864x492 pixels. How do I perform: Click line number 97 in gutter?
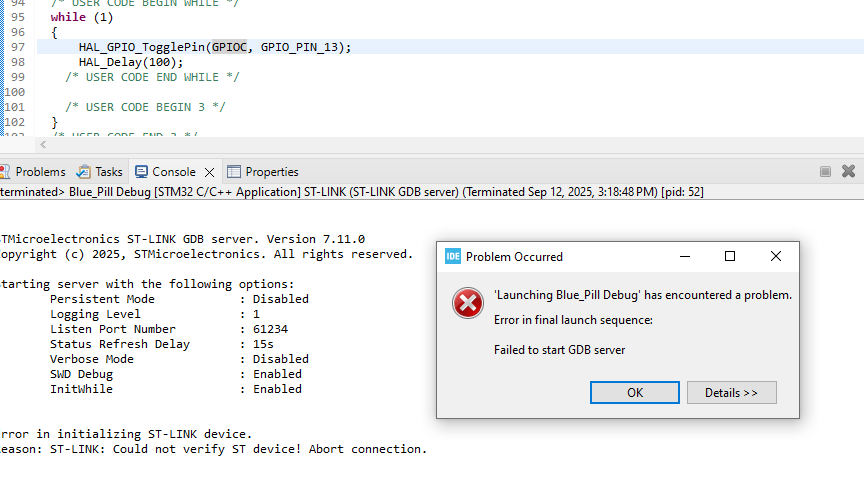pyautogui.click(x=18, y=47)
